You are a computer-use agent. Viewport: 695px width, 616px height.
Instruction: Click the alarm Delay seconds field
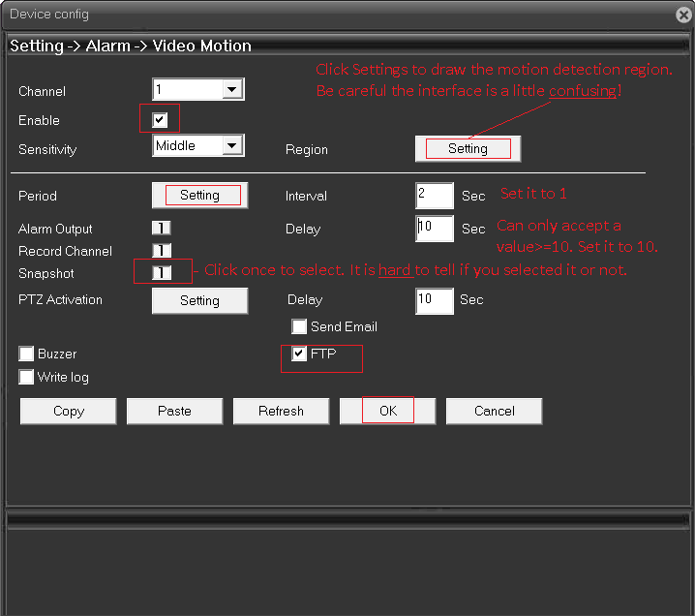434,229
